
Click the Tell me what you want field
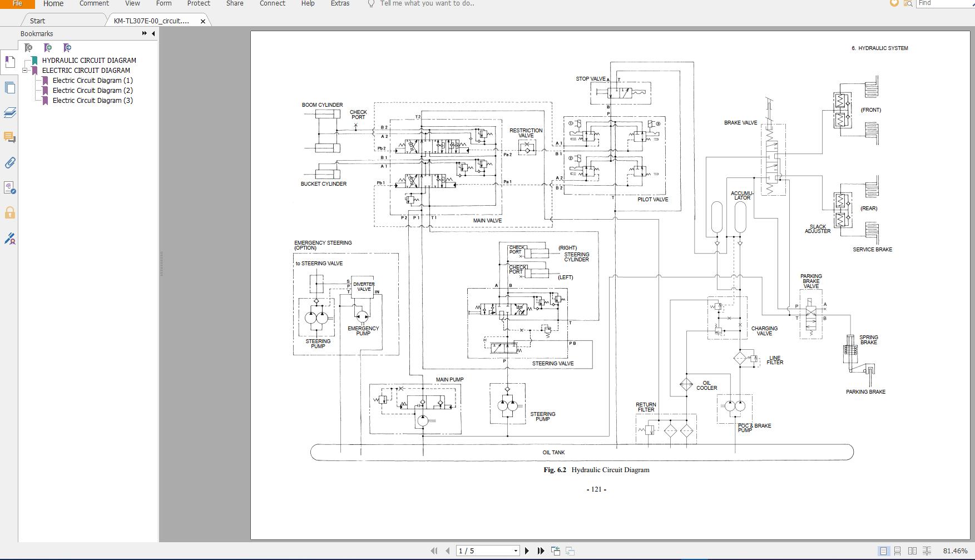(x=427, y=3)
